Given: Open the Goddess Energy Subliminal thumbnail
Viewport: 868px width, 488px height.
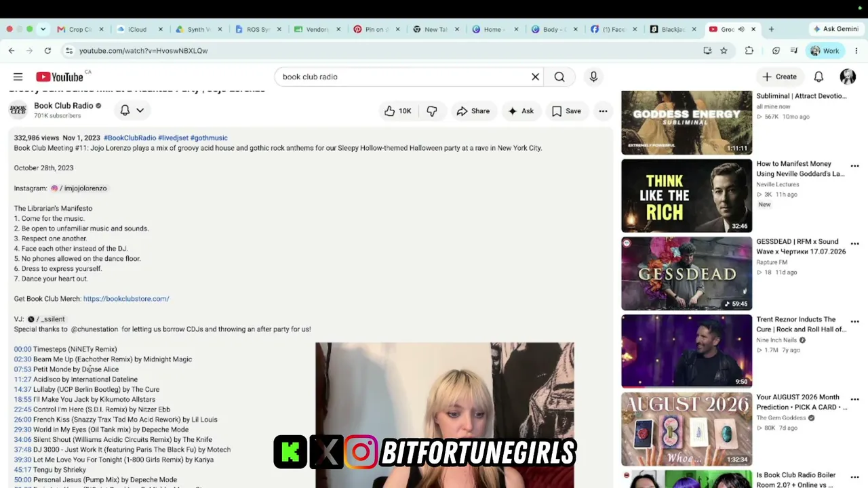Looking at the screenshot, I should point(686,123).
